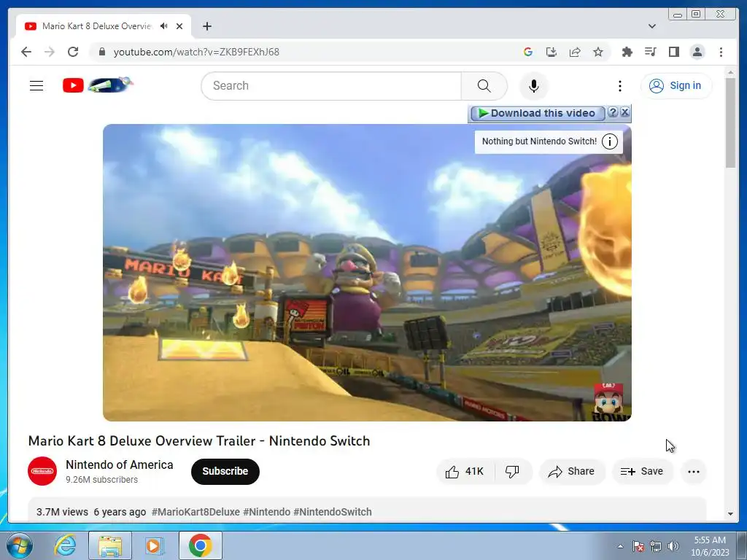The width and height of the screenshot is (747, 560).
Task: Open the YouTube hamburger guide menu
Action: [x=36, y=86]
